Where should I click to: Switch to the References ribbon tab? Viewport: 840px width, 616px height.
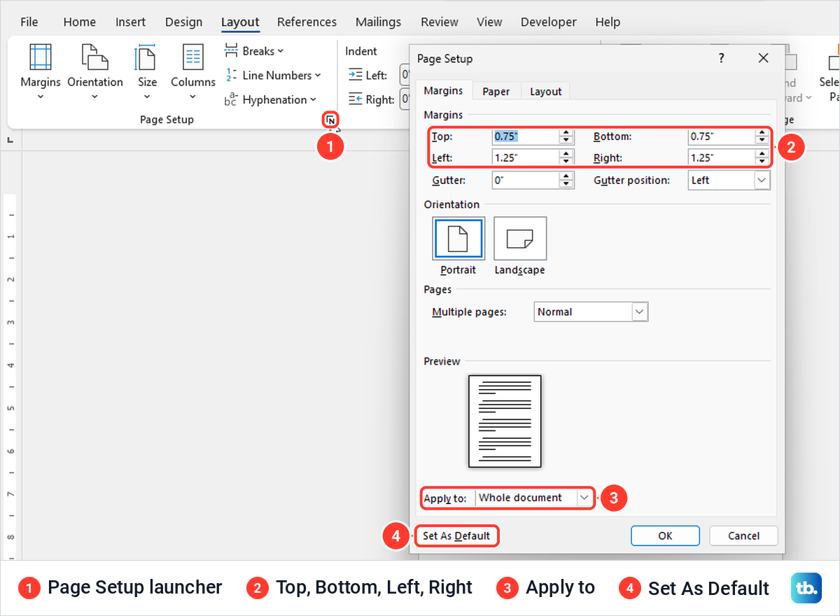click(x=307, y=22)
